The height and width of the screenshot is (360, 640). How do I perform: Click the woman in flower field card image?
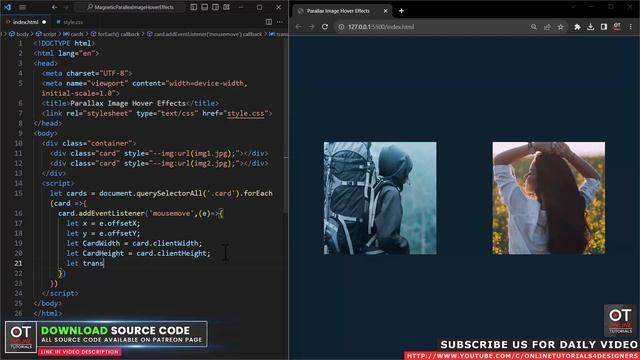tap(549, 198)
